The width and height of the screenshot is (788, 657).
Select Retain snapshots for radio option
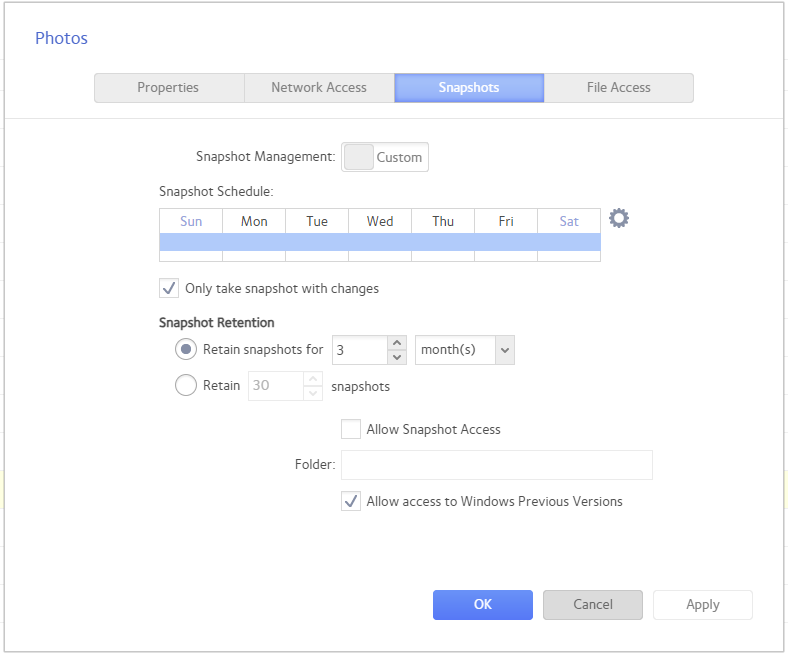click(186, 350)
